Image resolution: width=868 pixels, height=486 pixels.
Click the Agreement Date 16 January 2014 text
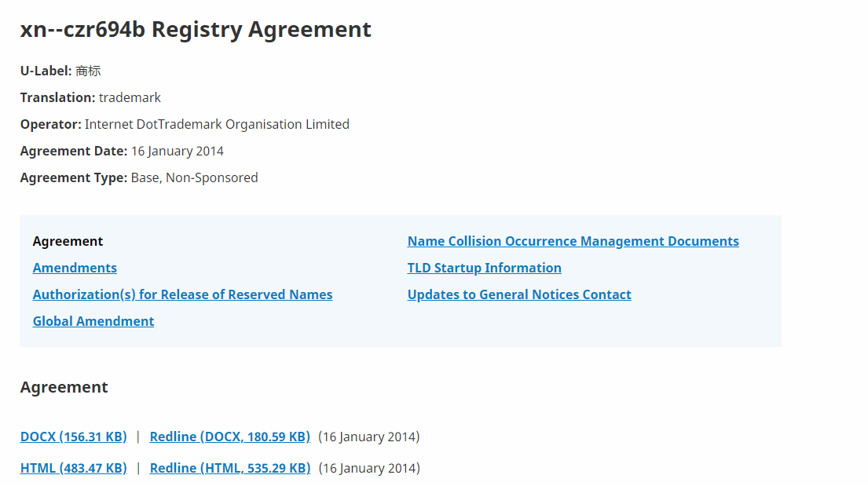[178, 151]
